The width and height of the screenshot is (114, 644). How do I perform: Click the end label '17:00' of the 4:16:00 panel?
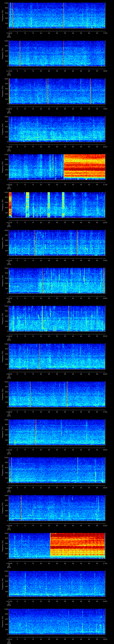[x=105, y=33]
